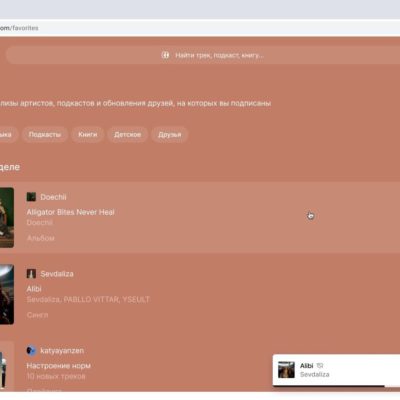This screenshot has height=400, width=400.
Task: Open the Alibi single cover in the list
Action: [7, 294]
